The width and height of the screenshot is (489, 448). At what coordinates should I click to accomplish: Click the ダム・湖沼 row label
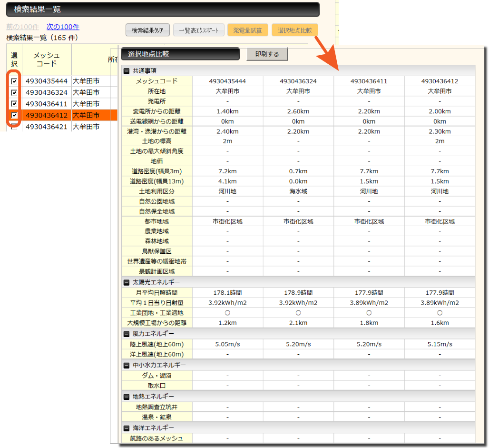pyautogui.click(x=157, y=376)
